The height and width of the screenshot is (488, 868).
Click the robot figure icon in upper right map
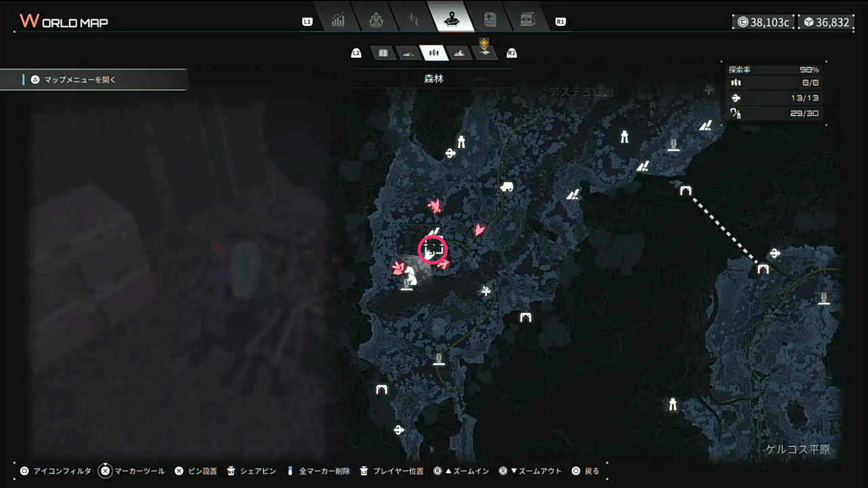(x=625, y=136)
